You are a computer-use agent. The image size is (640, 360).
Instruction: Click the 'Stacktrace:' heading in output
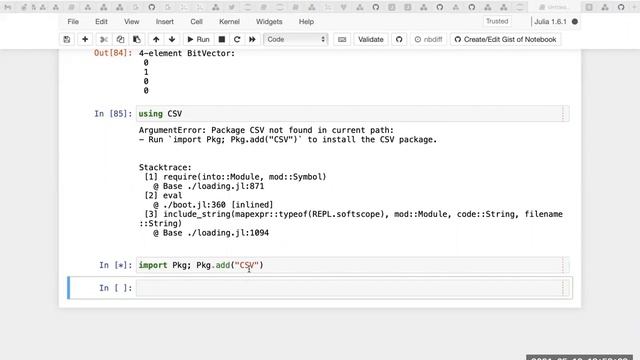(x=165, y=167)
